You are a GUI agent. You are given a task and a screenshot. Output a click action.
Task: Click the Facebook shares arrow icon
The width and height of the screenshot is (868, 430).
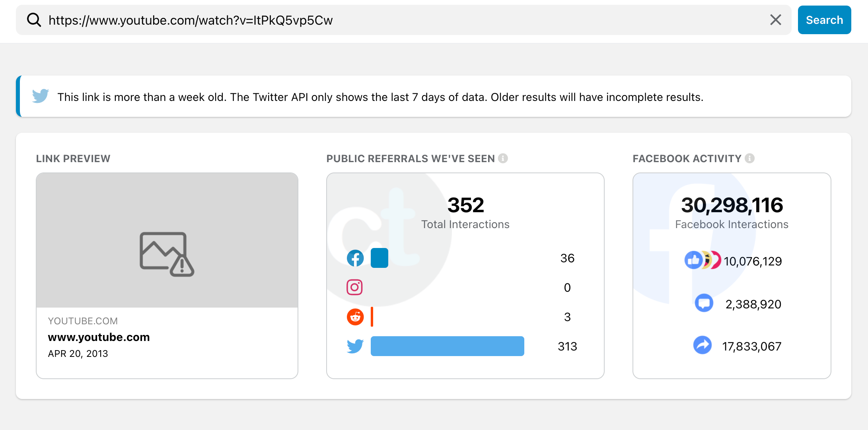[x=703, y=345]
